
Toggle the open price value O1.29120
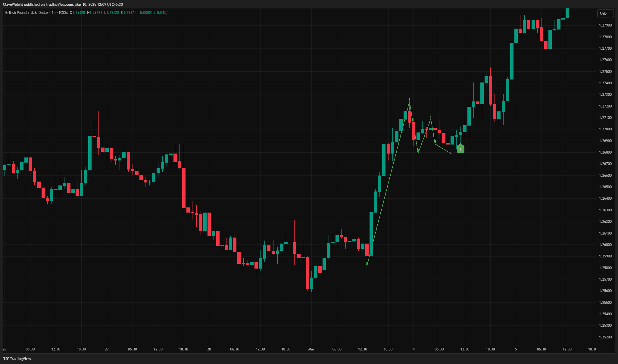(x=77, y=13)
